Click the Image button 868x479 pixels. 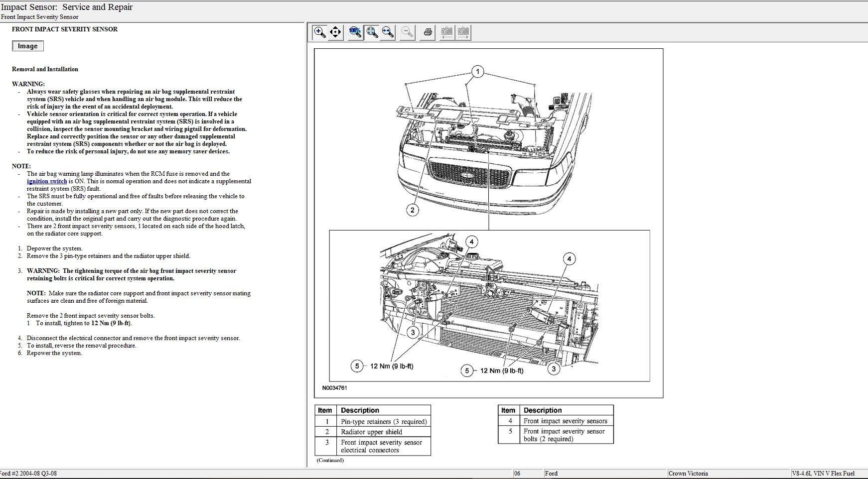pyautogui.click(x=28, y=46)
